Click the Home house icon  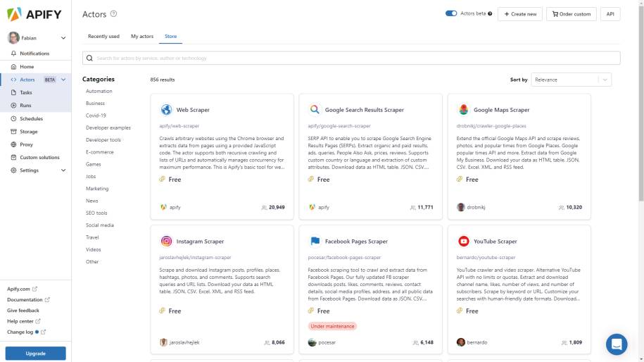tap(13, 67)
